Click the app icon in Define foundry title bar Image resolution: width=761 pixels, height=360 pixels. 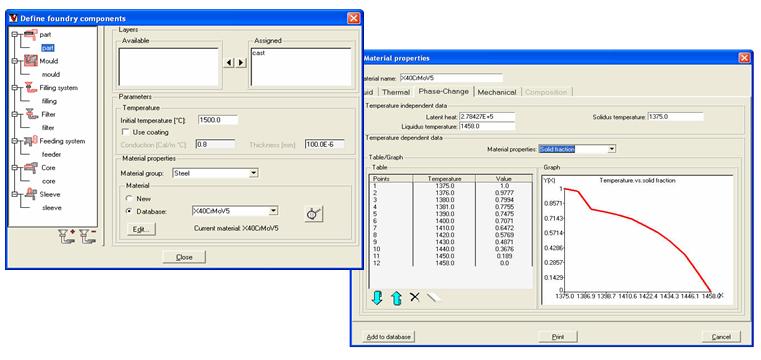pos(13,18)
